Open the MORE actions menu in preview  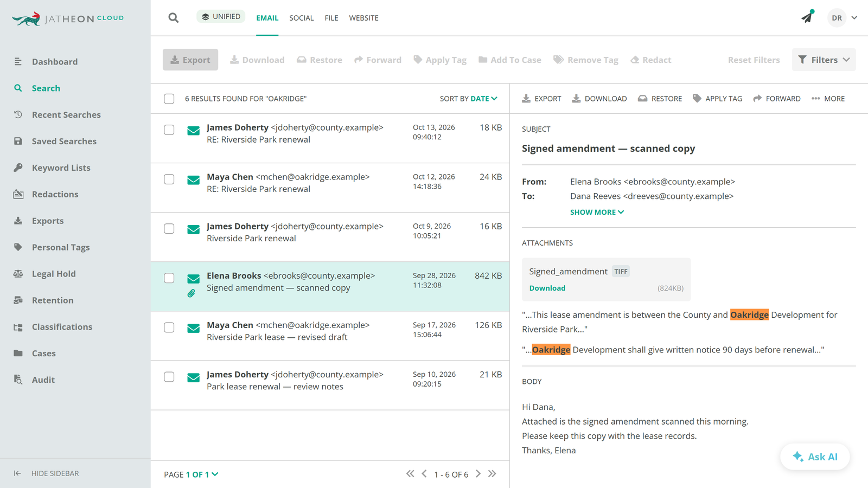pos(828,99)
